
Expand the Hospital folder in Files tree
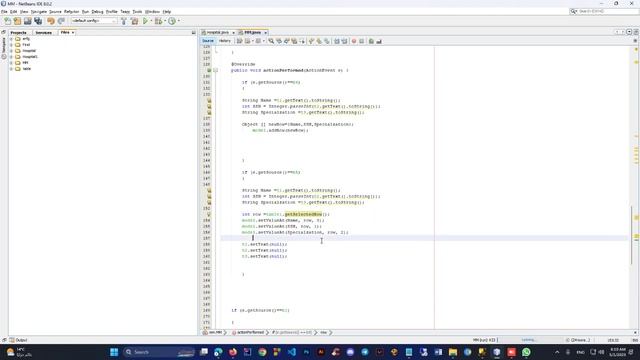coord(11,51)
